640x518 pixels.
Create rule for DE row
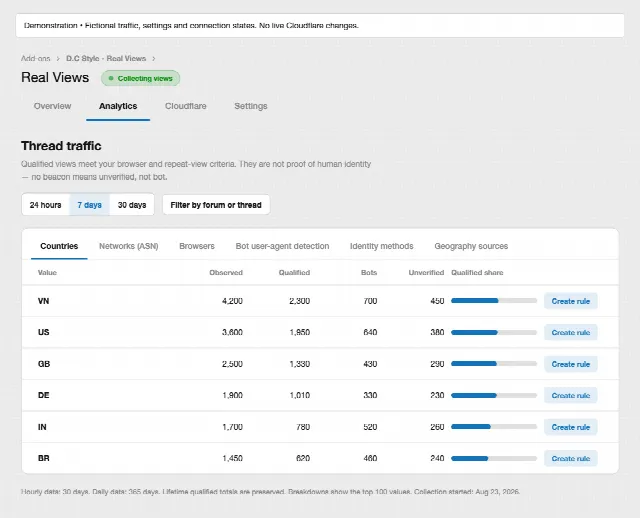tap(571, 396)
